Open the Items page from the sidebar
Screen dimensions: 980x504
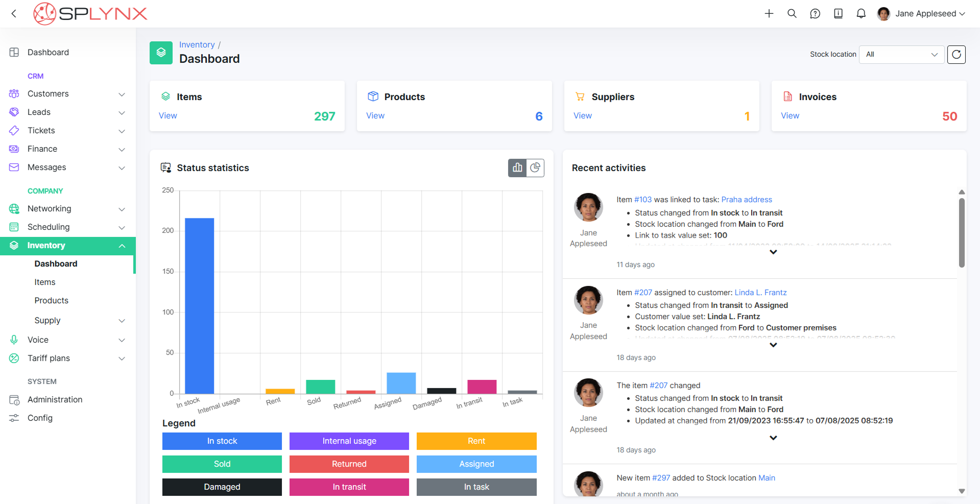(x=44, y=282)
